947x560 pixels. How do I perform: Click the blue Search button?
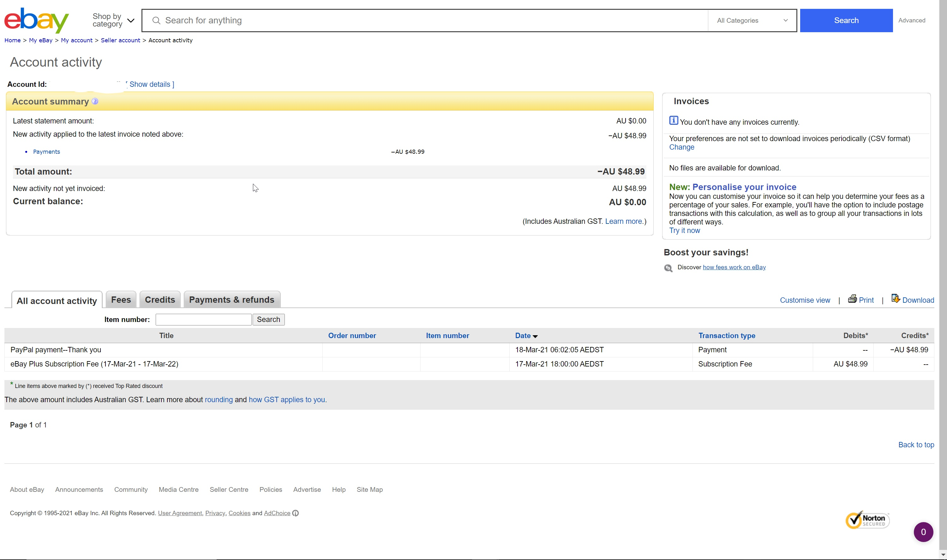pos(846,21)
